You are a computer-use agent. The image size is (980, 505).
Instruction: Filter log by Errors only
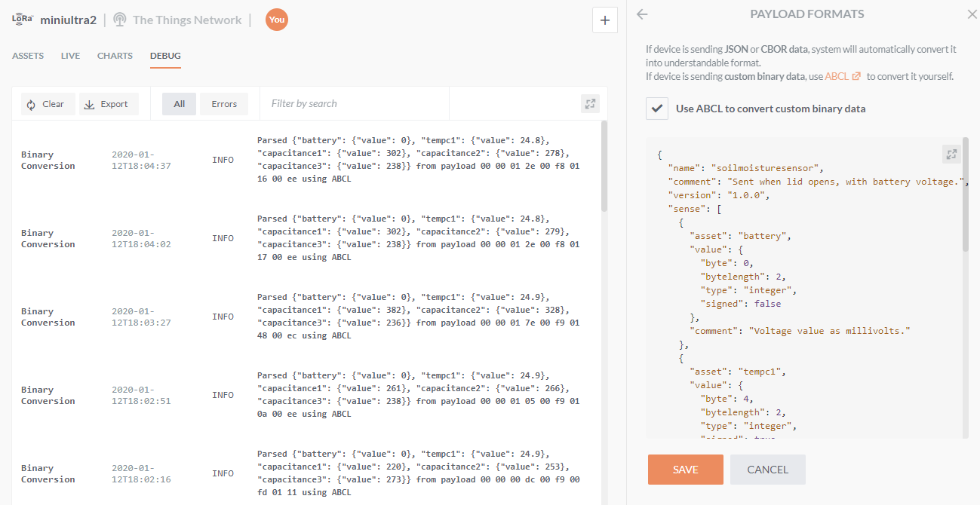224,104
